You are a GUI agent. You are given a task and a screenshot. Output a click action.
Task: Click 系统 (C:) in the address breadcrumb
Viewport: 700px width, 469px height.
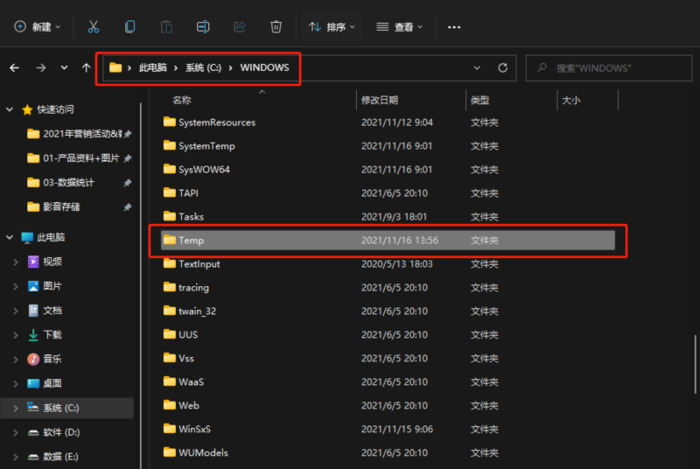point(203,68)
